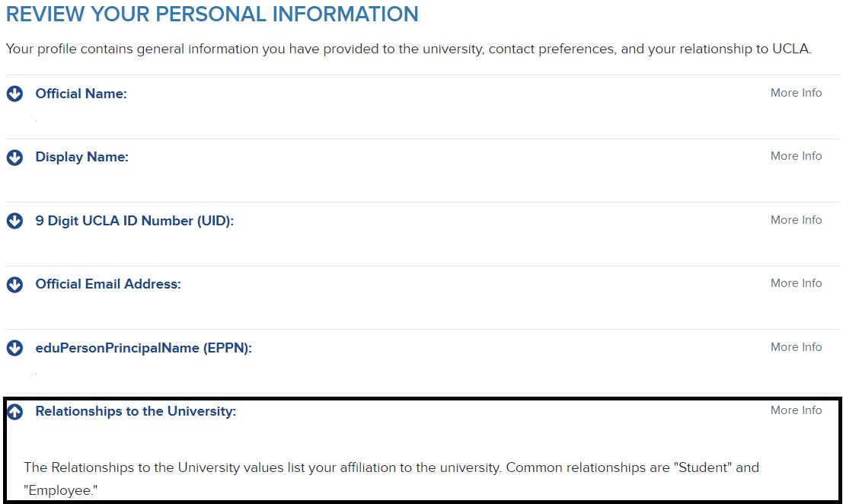Viewport: 843px width, 504px height.
Task: Open More Info for Official Email Address
Action: pos(796,283)
